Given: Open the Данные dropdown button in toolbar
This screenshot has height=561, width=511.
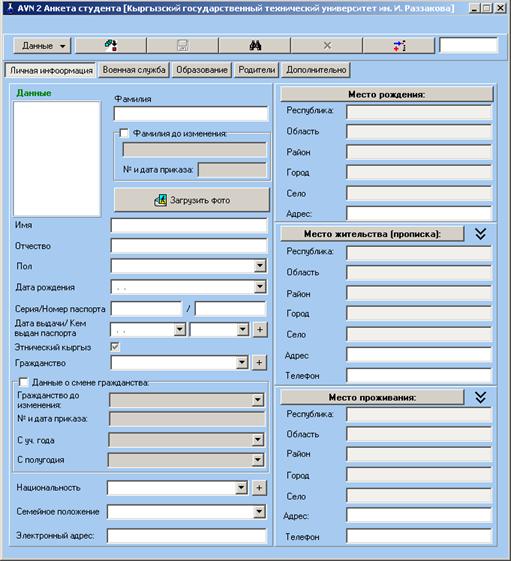Looking at the screenshot, I should pyautogui.click(x=42, y=46).
